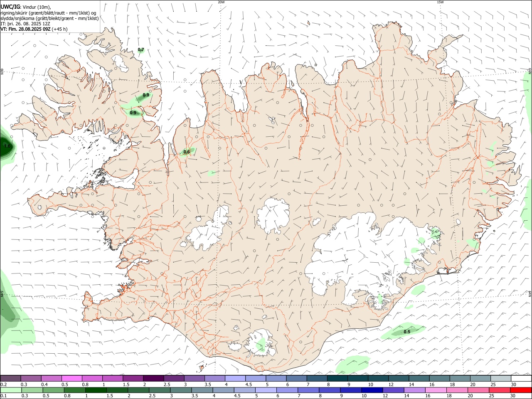Screen dimensions: 532x399
Task: Pick the darkest green lower legend swatch at 1
Action: [96, 390]
